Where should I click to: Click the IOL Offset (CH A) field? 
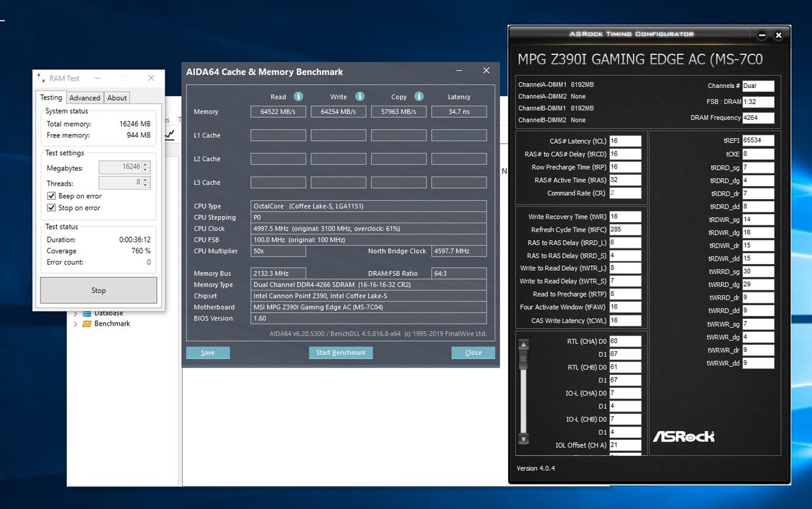click(625, 445)
